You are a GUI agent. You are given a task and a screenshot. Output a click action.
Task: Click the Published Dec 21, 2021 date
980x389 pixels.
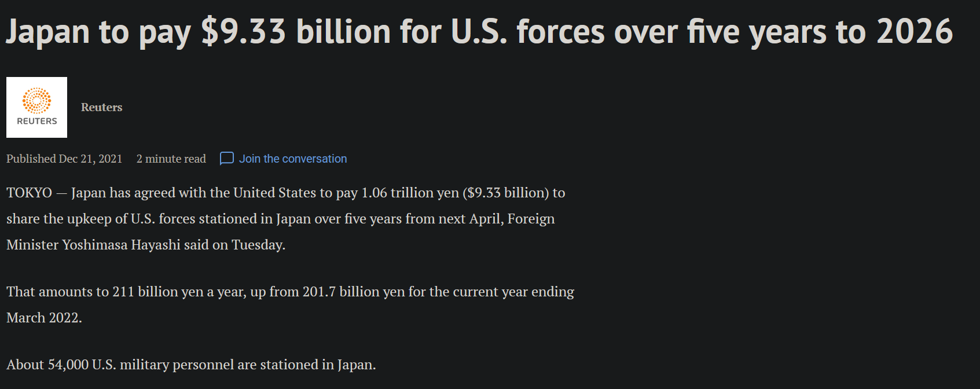coord(64,159)
